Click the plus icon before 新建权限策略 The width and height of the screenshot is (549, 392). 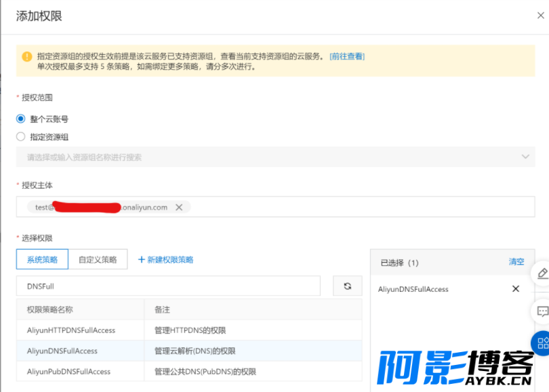coord(142,259)
